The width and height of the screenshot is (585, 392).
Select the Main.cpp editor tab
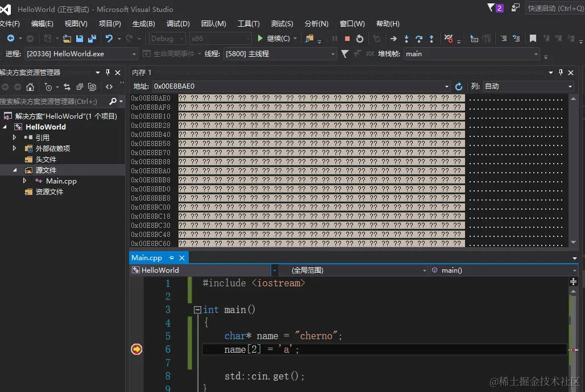point(147,258)
